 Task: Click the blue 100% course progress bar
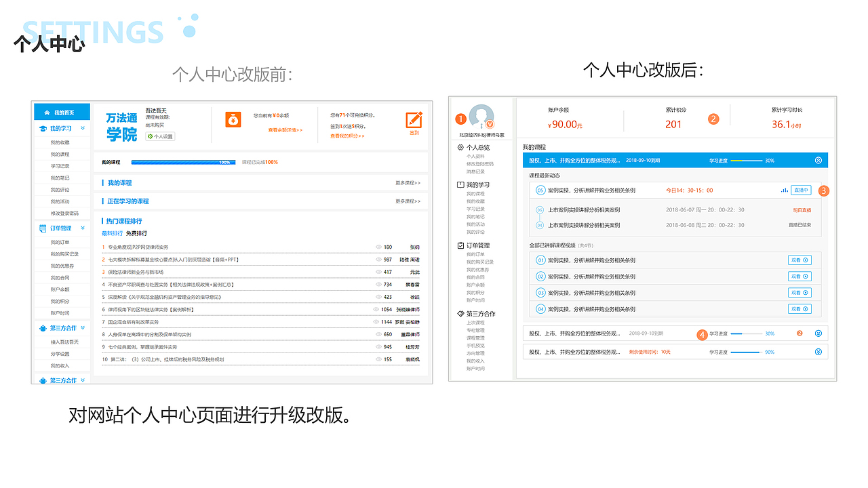[x=182, y=163]
